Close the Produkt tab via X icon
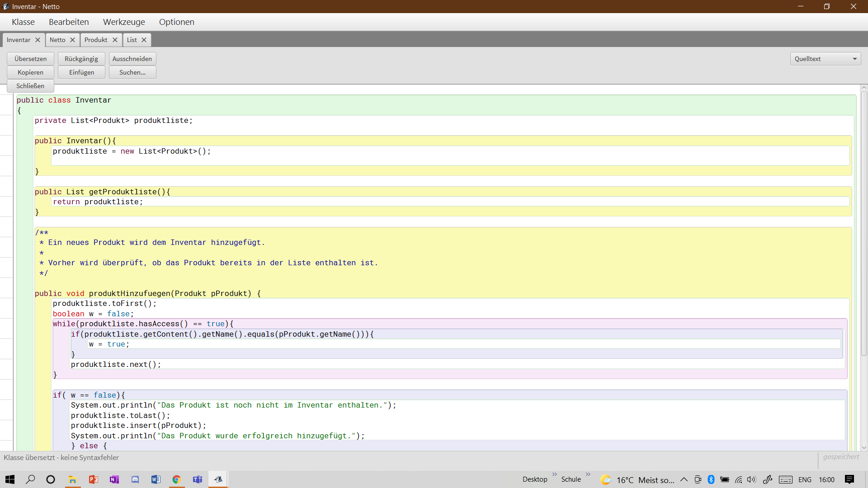 pyautogui.click(x=115, y=40)
